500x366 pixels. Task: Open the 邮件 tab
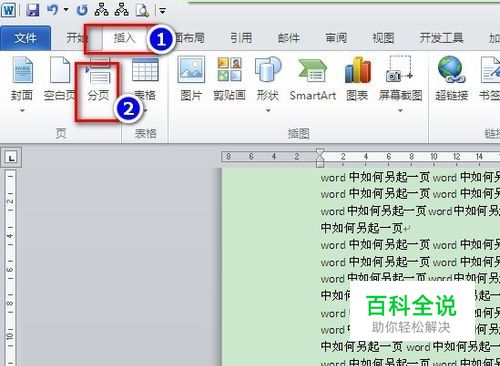[x=289, y=38]
